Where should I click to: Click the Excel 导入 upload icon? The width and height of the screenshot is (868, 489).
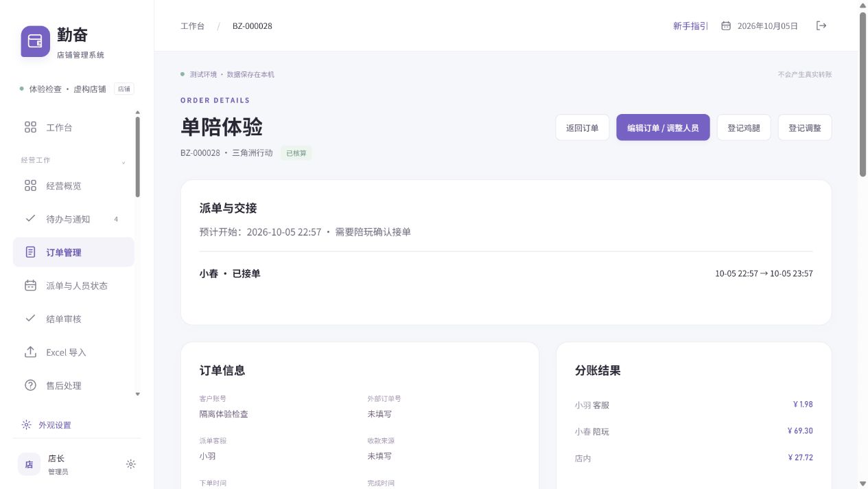tap(30, 352)
